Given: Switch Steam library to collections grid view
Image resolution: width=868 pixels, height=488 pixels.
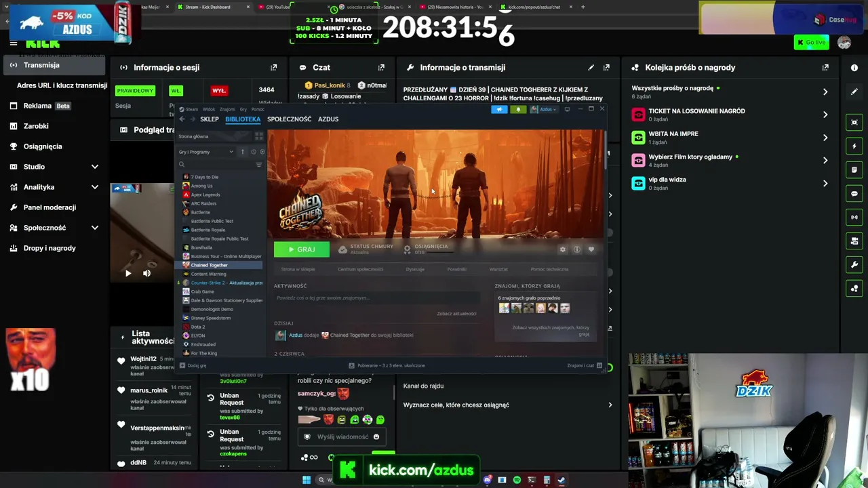Looking at the screenshot, I should tap(258, 136).
